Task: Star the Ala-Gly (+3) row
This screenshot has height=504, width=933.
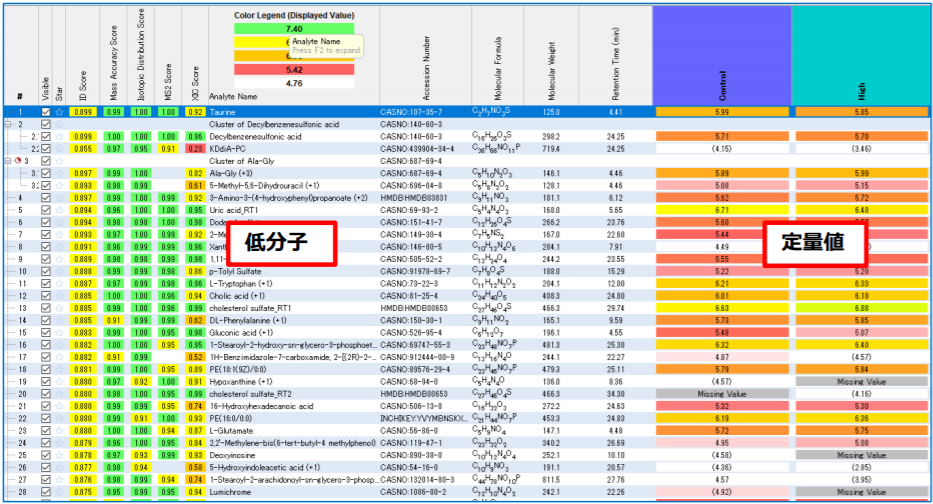Action: pyautogui.click(x=59, y=173)
